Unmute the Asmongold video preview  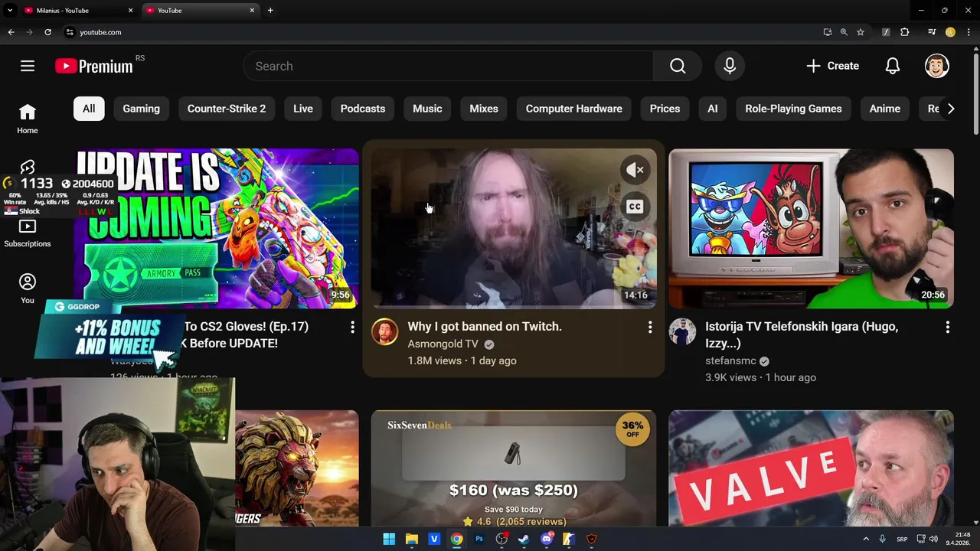pos(635,170)
